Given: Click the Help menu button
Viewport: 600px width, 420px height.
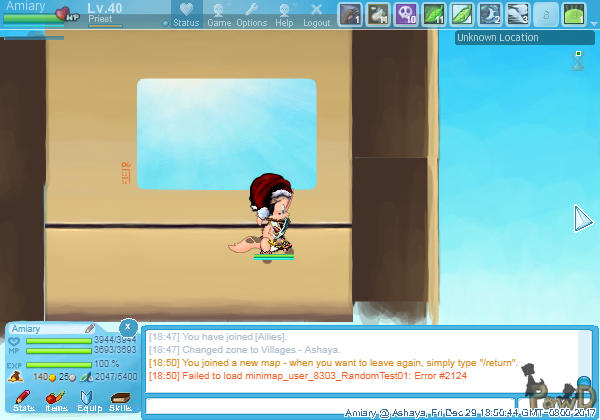Looking at the screenshot, I should (284, 14).
